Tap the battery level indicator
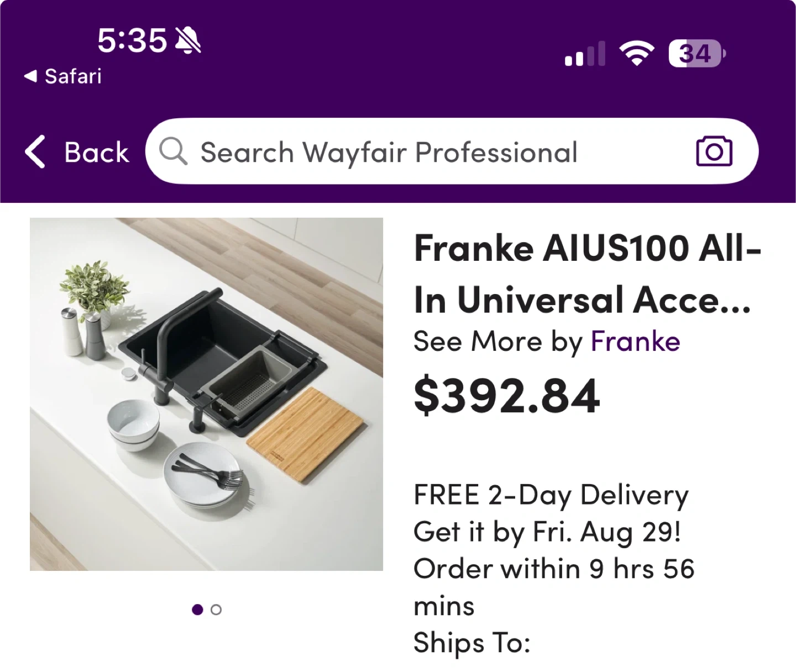 [696, 54]
